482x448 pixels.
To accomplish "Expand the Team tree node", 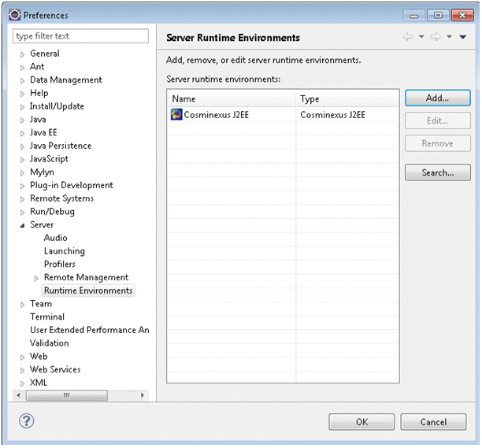I will (22, 305).
